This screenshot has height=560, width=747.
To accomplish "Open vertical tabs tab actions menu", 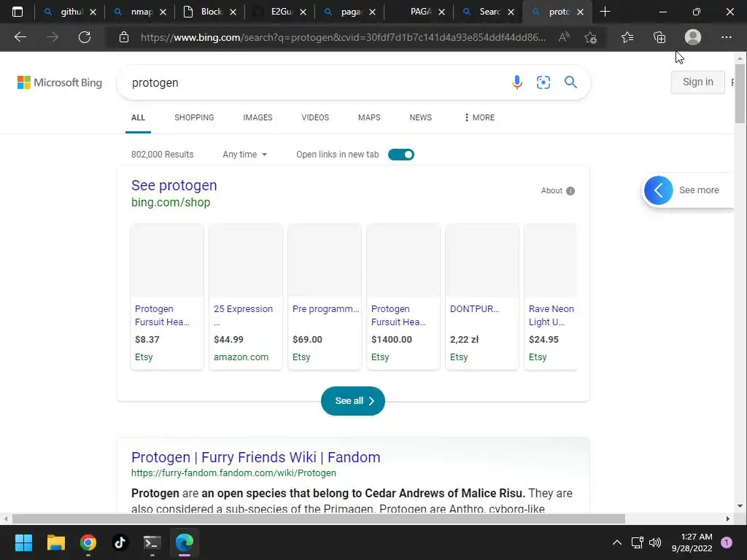I will (x=18, y=12).
